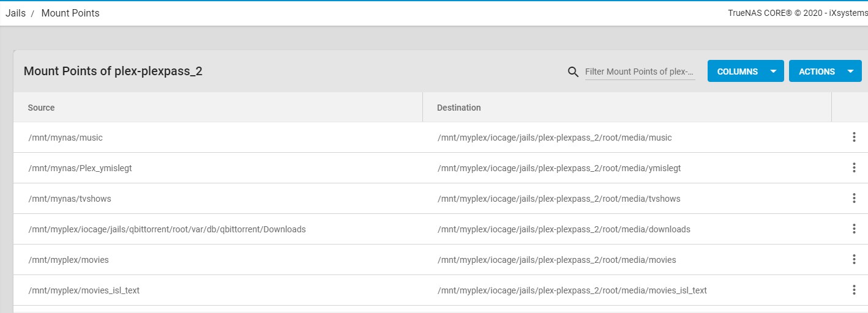Click the search magnifier icon
Viewport: 868px width, 313px height.
tap(573, 72)
